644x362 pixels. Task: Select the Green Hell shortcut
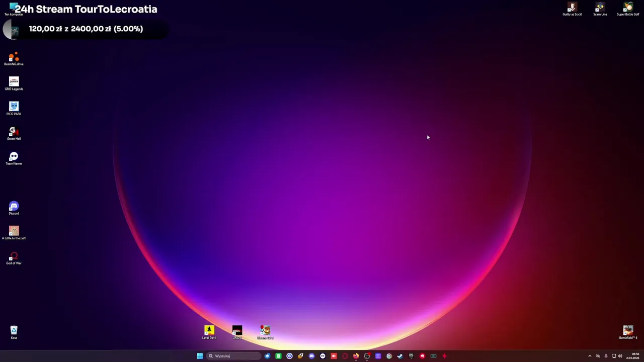point(14,133)
